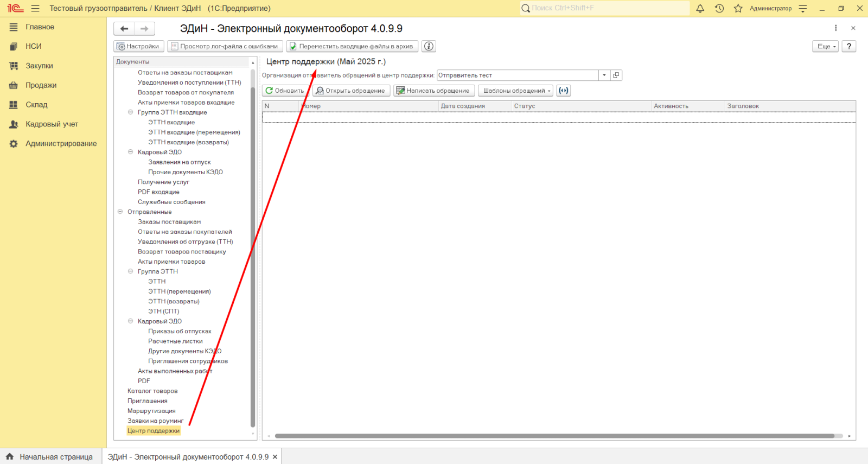
Task: Switch to the Начальная страница tab
Action: click(51, 457)
